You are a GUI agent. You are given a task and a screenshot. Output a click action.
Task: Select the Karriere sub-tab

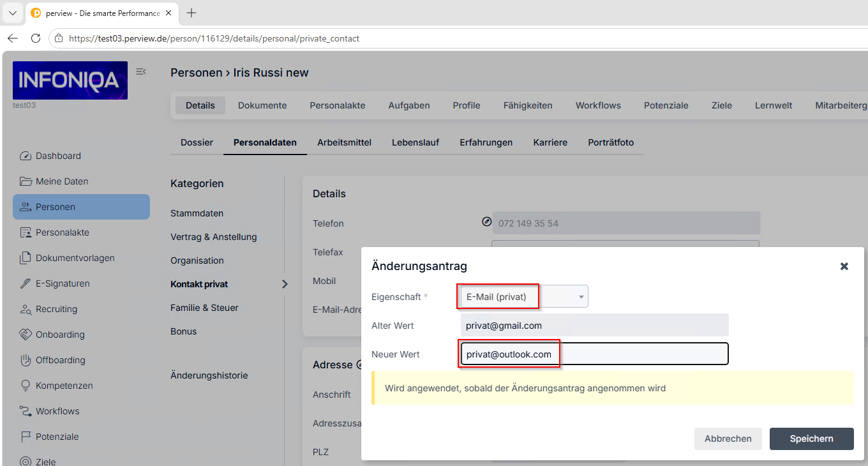pyautogui.click(x=550, y=142)
